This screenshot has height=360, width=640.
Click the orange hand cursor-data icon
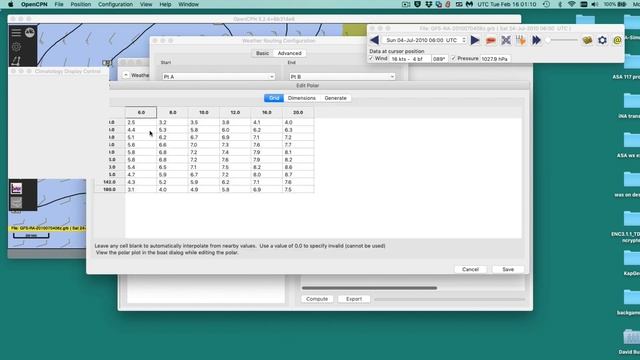pos(520,40)
